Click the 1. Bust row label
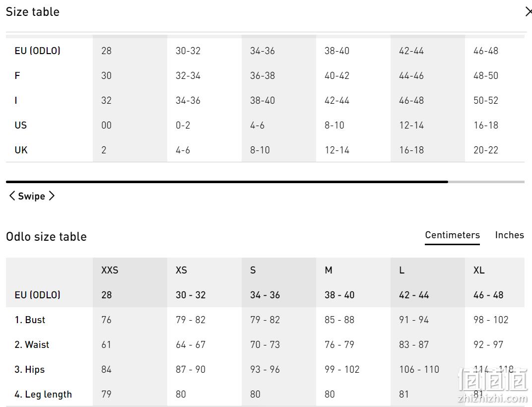Screen dimensions: 532x407 30,320
